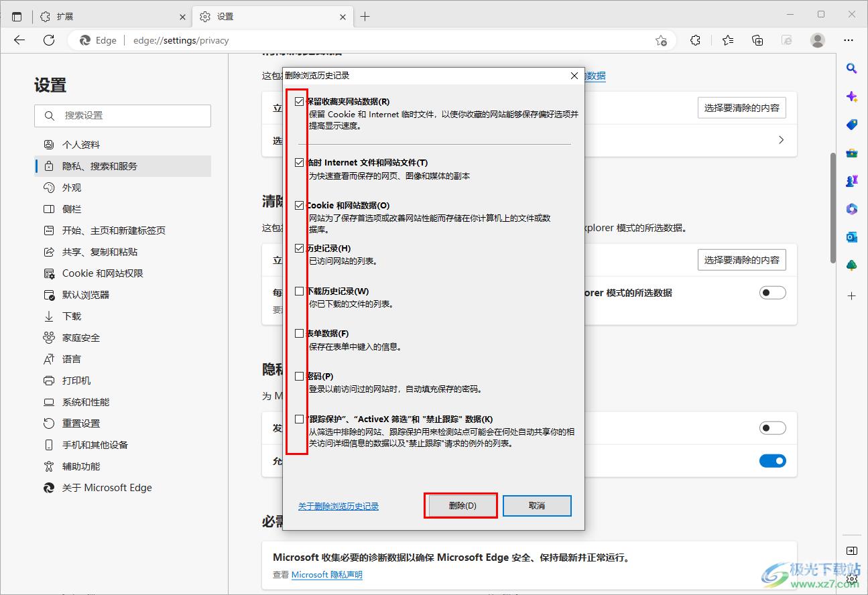
Task: Uncheck Cookie 和网站数据 checkbox
Action: pos(300,205)
